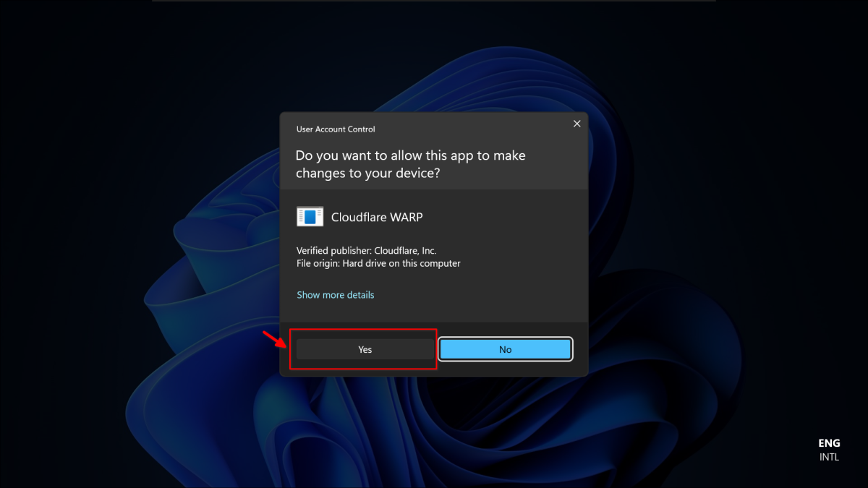Approve the app change with Yes

[364, 348]
